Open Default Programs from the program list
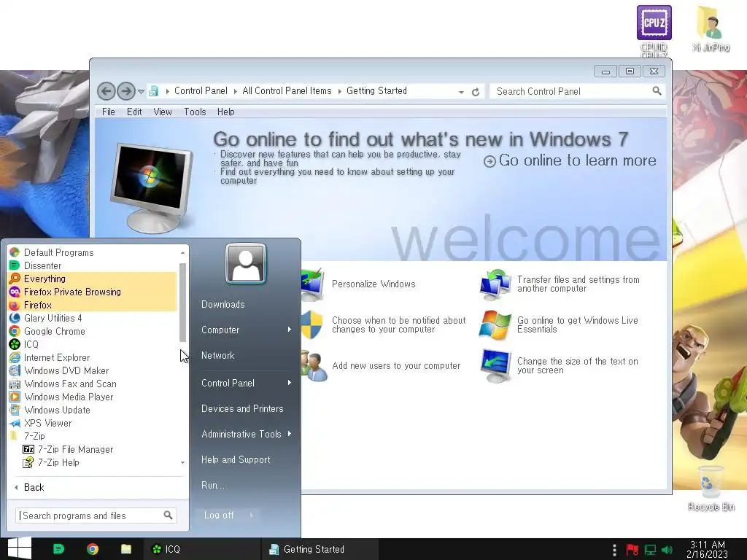Screen dimensions: 747x560 58,252
